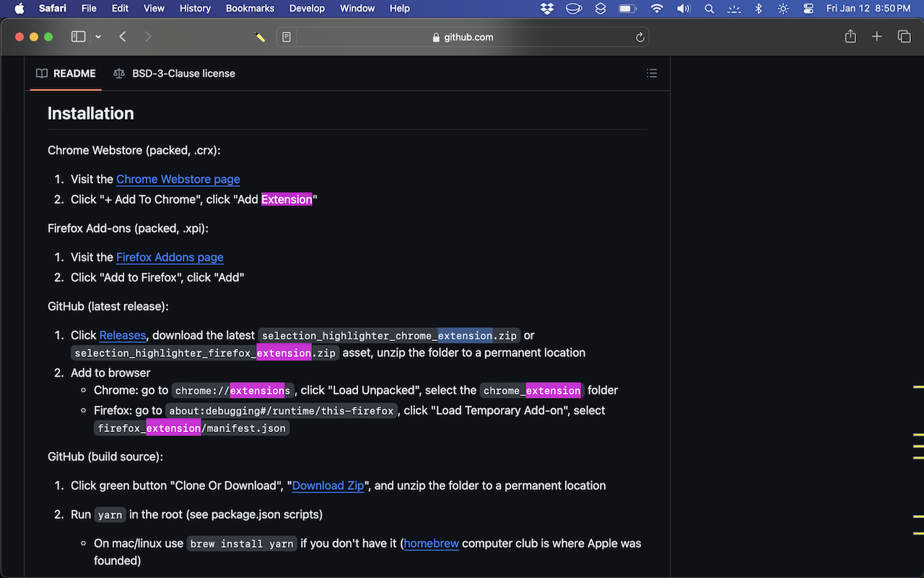924x578 pixels.
Task: Open the README outline list icon
Action: click(652, 73)
